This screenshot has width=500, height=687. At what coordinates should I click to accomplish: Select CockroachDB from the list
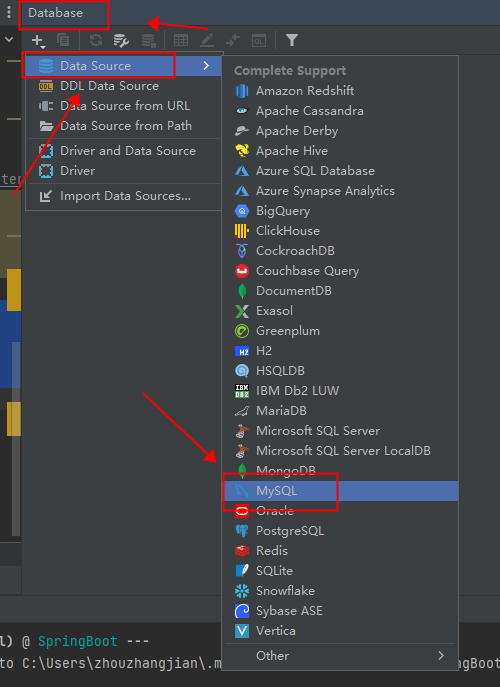pos(341,251)
